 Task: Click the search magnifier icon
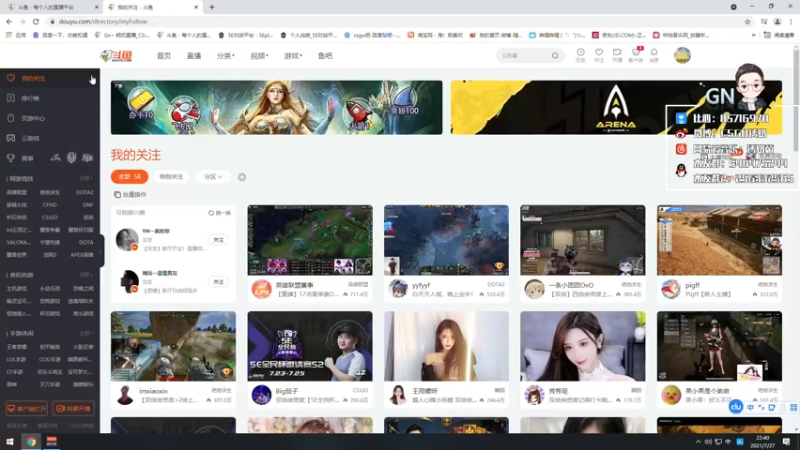555,56
